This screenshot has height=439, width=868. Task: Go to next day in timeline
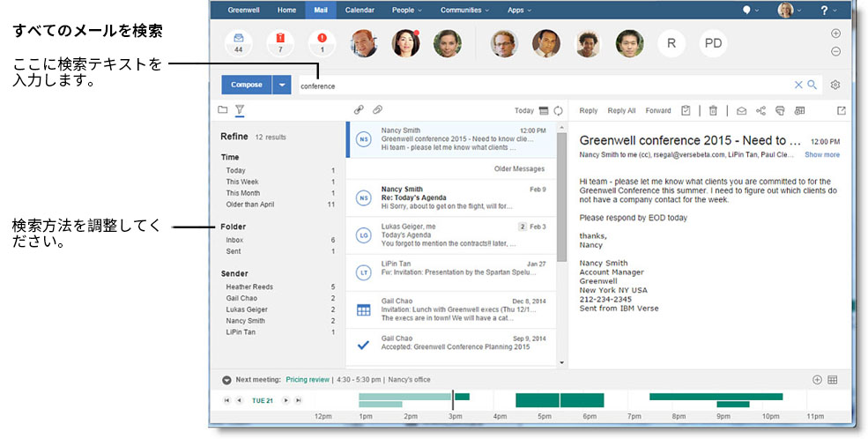point(286,400)
